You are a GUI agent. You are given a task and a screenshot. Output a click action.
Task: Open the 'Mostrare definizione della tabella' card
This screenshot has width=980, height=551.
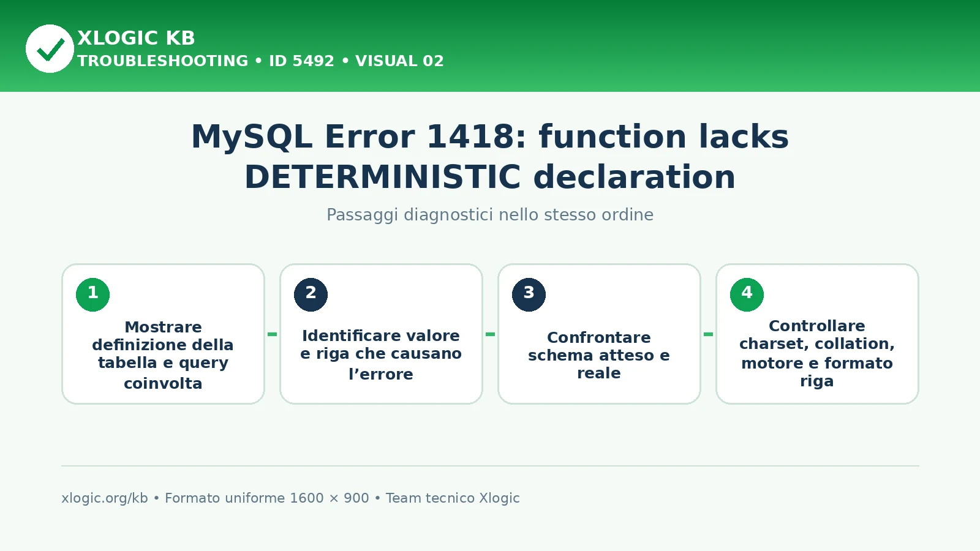[x=164, y=334]
